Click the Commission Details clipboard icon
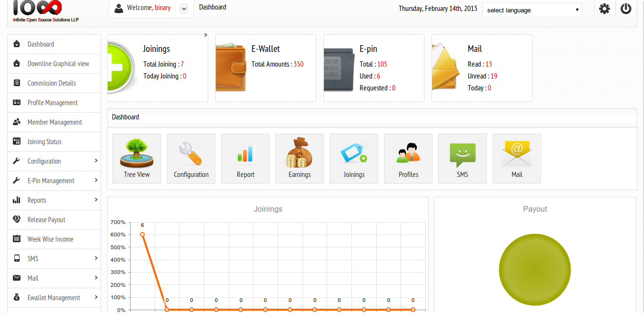This screenshot has height=313, width=644. [x=17, y=83]
